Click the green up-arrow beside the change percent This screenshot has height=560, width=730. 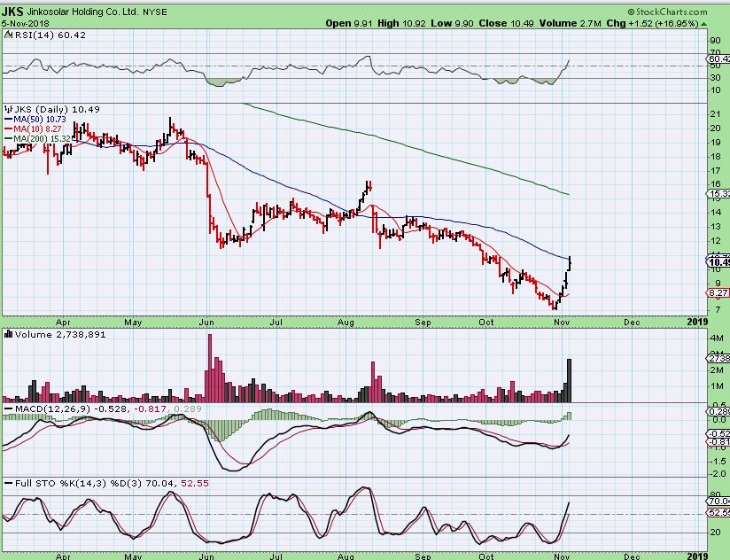704,24
